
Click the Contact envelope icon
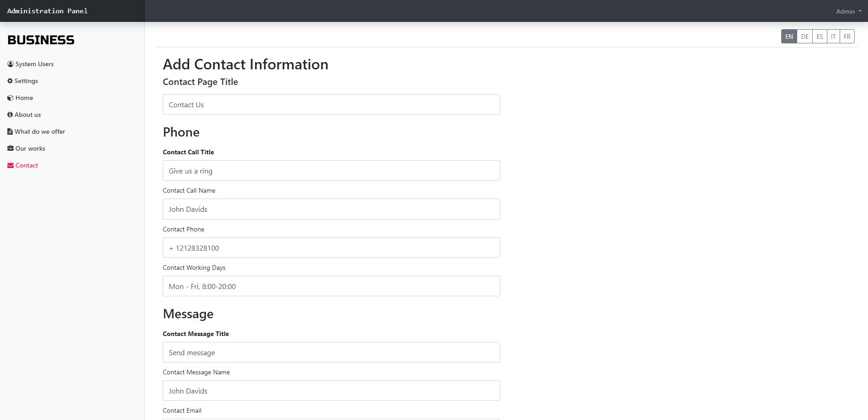[10, 165]
